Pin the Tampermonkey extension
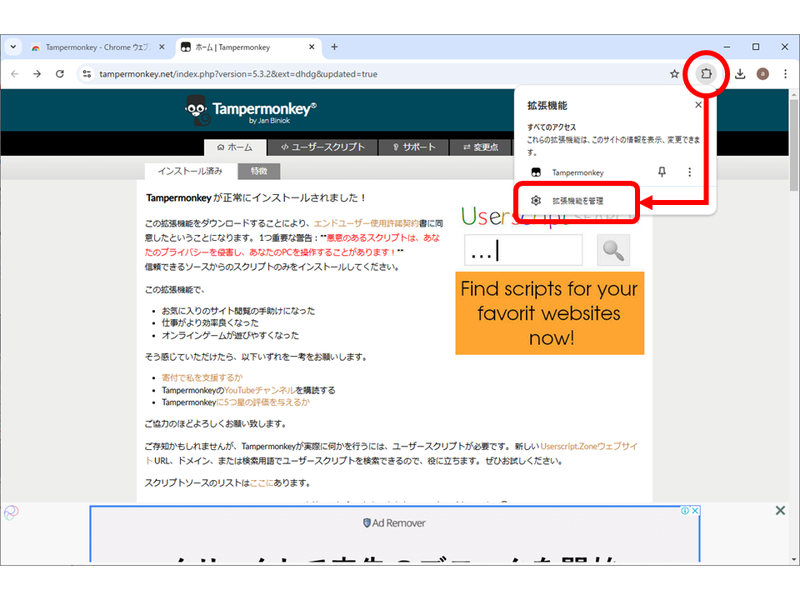Image resolution: width=800 pixels, height=600 pixels. pos(662,172)
